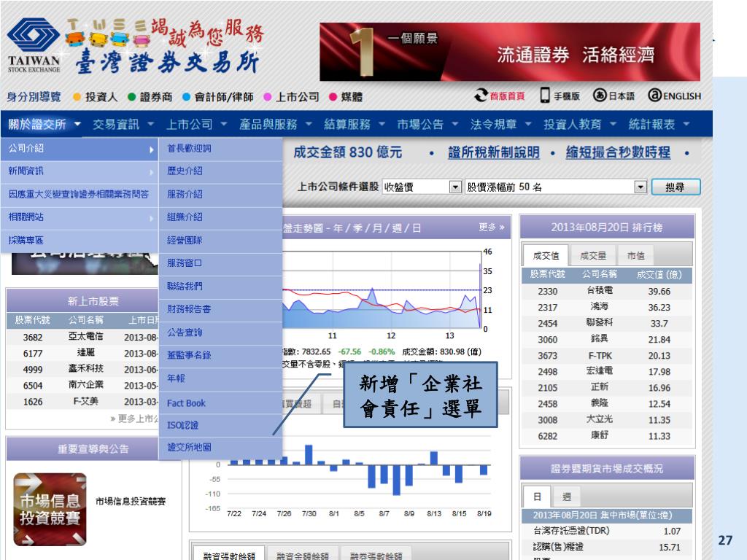Click 更多 » link on chart panel
Viewport: 747px width, 560px height.
coord(492,227)
